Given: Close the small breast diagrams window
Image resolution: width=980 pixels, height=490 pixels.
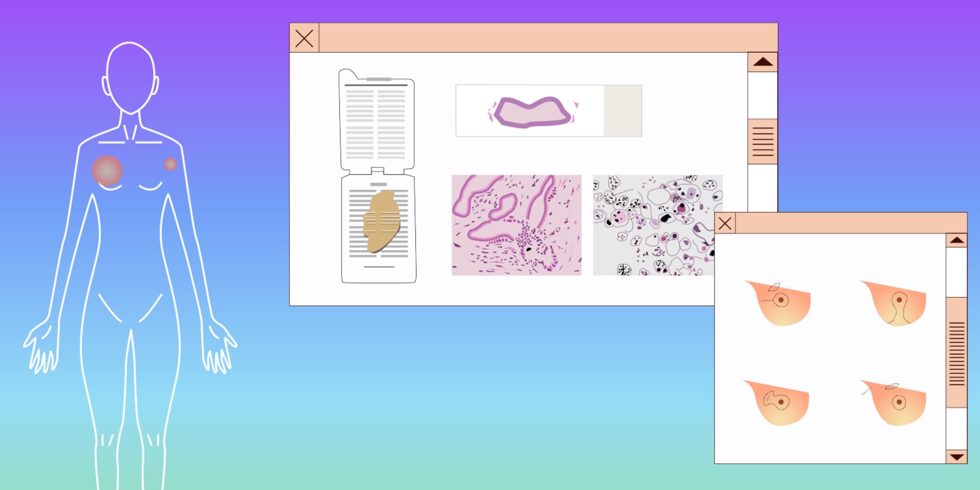Looking at the screenshot, I should (725, 224).
